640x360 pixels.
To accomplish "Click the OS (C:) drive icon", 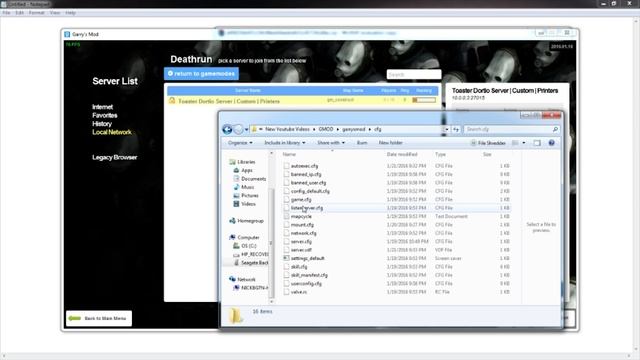I will pos(236,246).
